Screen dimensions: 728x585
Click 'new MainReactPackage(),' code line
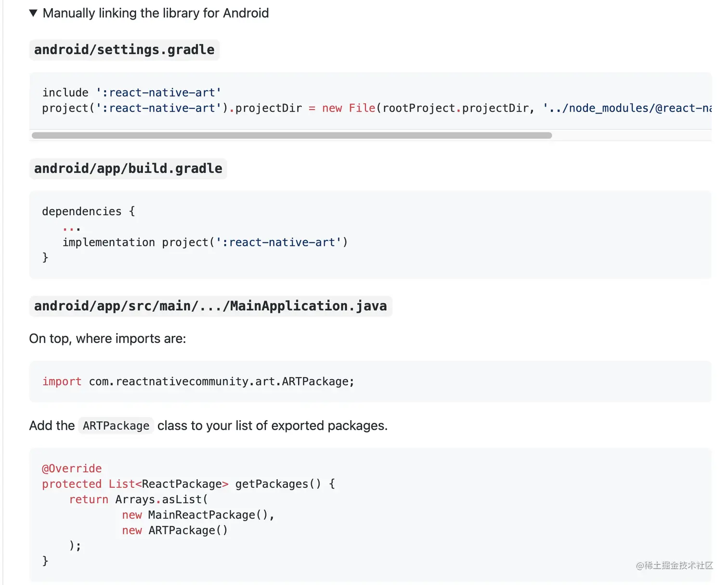coord(198,515)
